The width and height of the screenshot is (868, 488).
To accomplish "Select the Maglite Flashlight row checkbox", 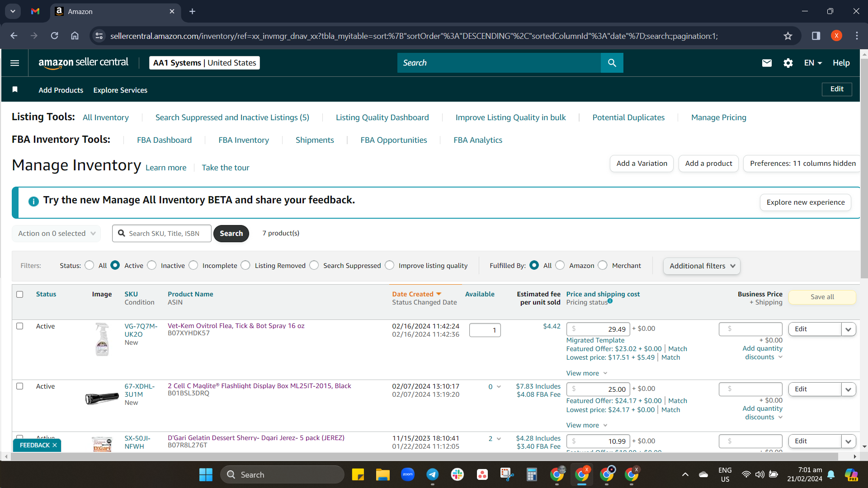I will coord(20,386).
